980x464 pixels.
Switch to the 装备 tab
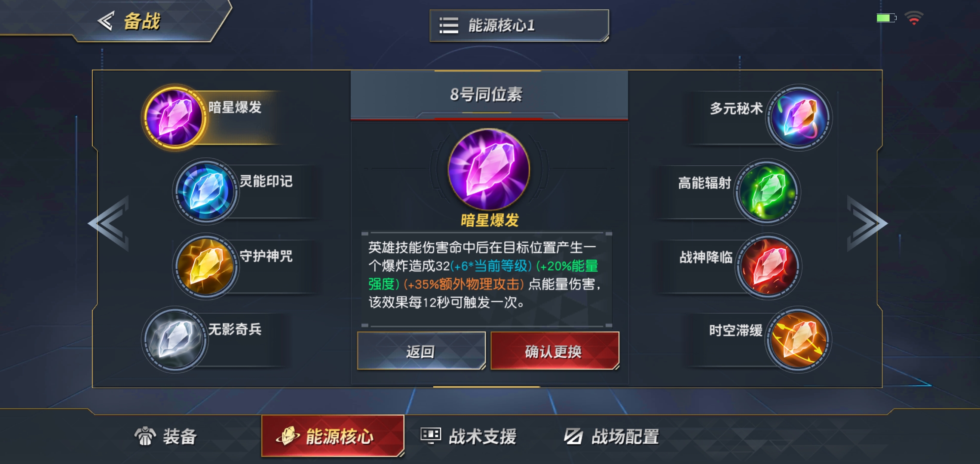(165, 437)
